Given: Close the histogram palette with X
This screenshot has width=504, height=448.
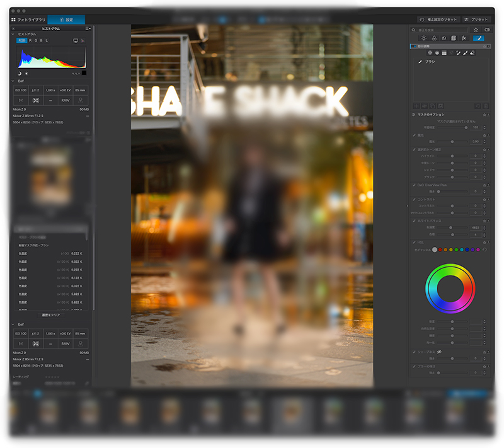Looking at the screenshot, I should click(13, 28).
